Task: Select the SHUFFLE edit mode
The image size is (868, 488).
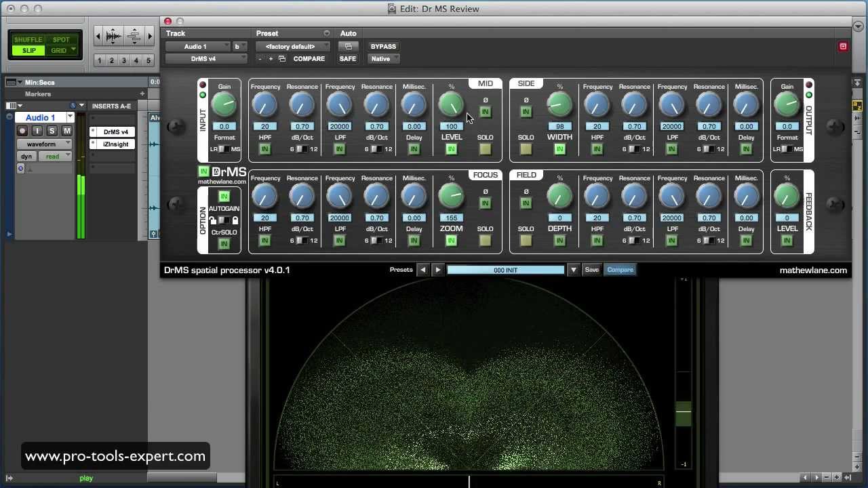Action: point(28,40)
